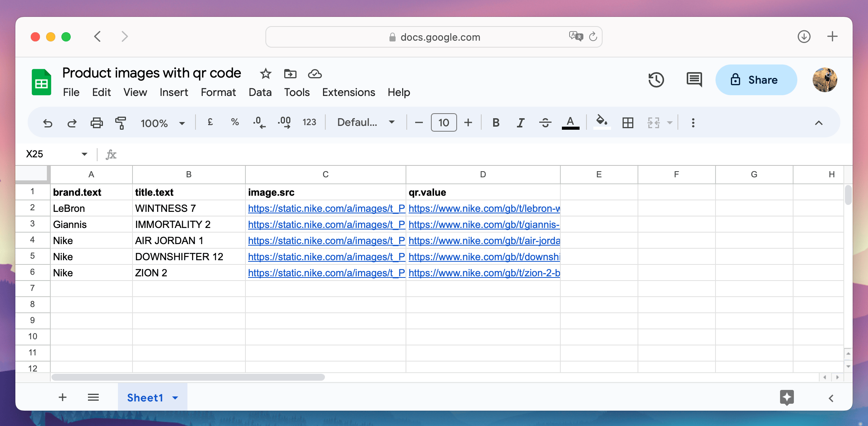
Task: Add a new sheet with plus icon
Action: pyautogui.click(x=63, y=397)
